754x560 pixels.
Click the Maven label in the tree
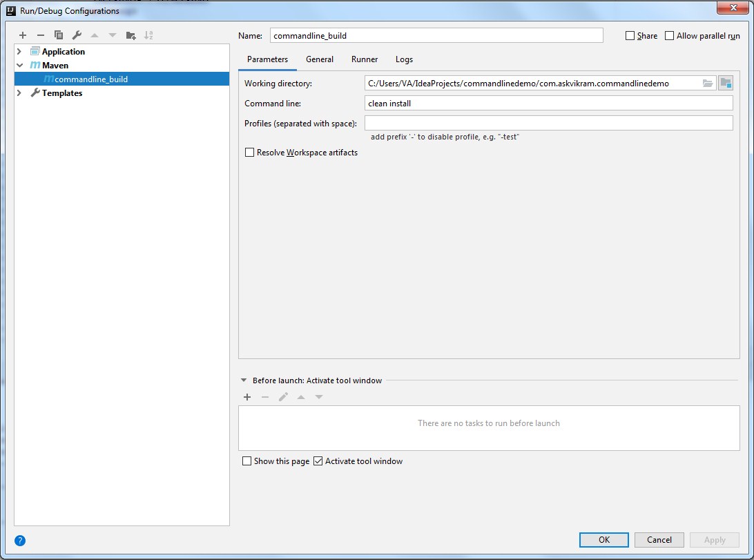55,66
